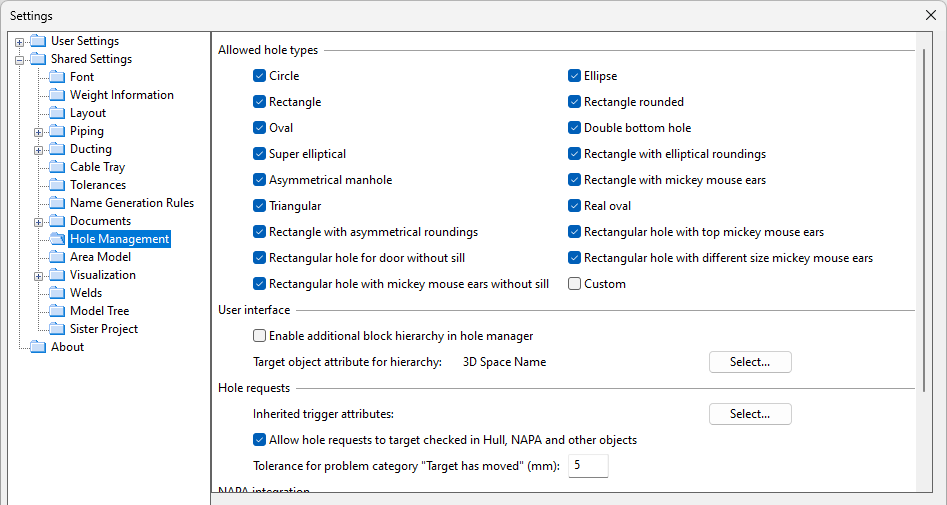Click the Area Model folder icon

(57, 257)
